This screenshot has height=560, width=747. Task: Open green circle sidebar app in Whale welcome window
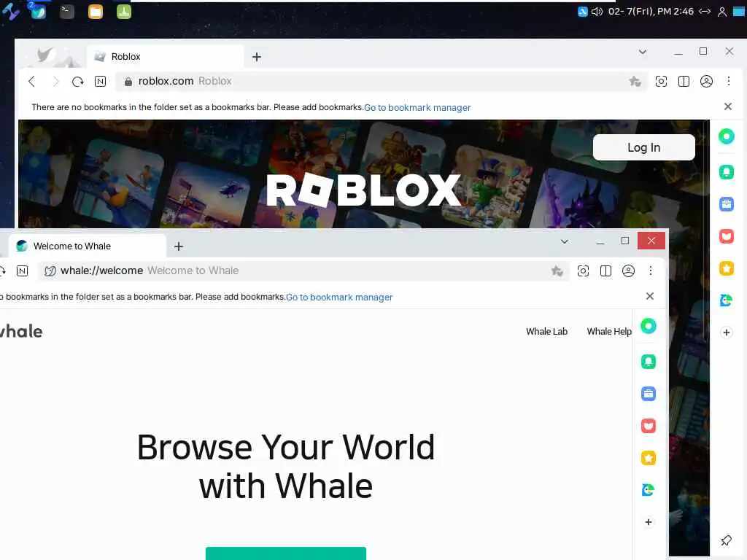pyautogui.click(x=649, y=326)
